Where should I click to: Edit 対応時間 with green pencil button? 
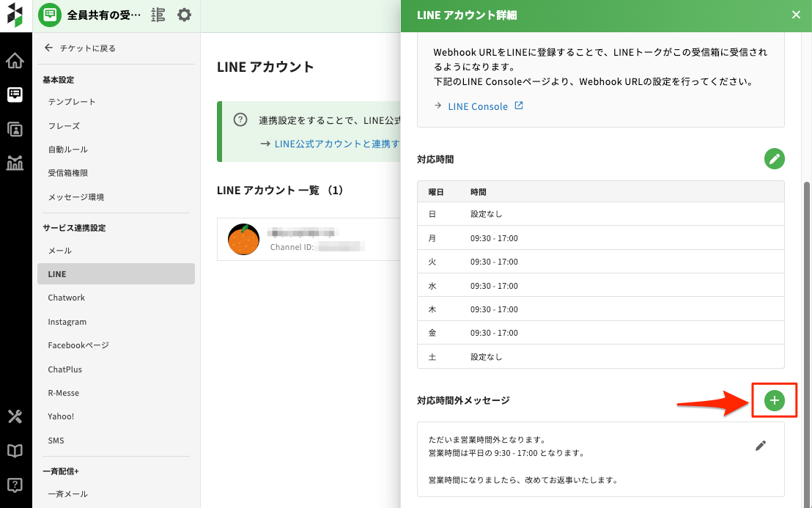774,159
